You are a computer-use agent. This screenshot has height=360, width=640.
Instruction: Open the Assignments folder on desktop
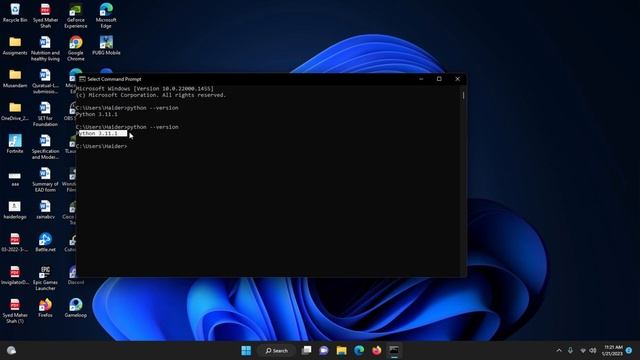15,46
